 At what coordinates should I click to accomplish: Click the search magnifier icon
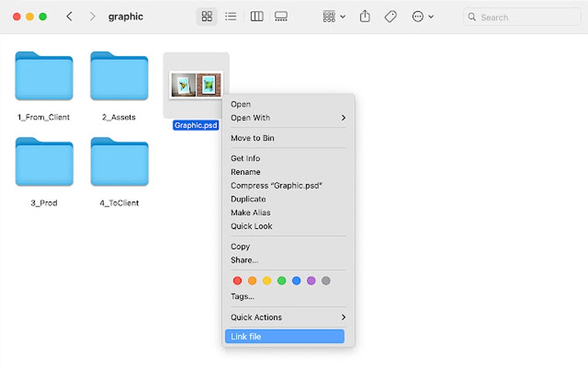point(473,17)
